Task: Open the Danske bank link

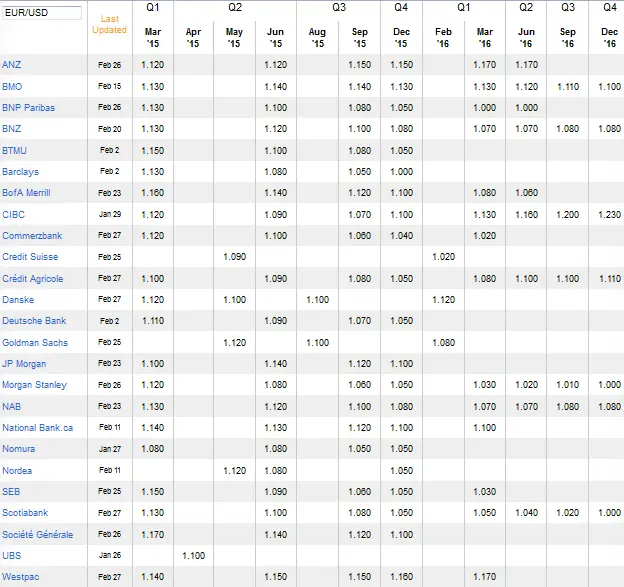Action: coord(18,300)
